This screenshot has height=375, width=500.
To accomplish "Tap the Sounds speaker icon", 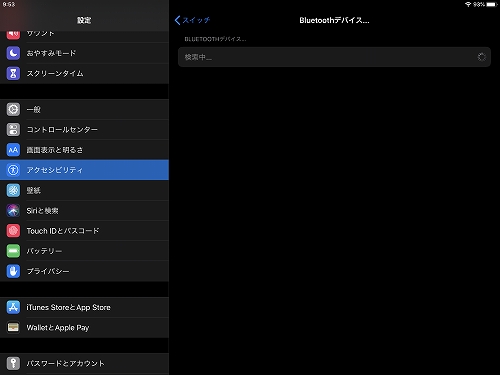I will (13, 35).
